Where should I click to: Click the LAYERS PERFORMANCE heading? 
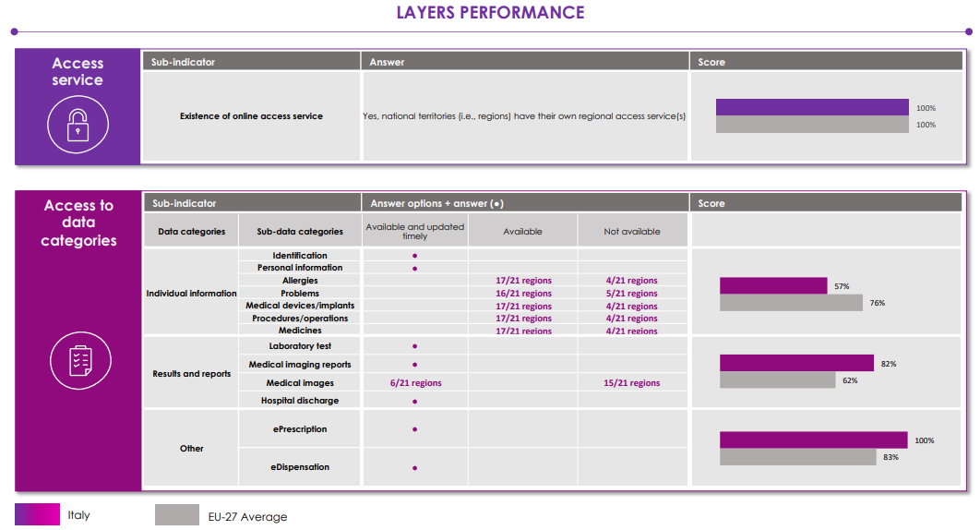[491, 13]
